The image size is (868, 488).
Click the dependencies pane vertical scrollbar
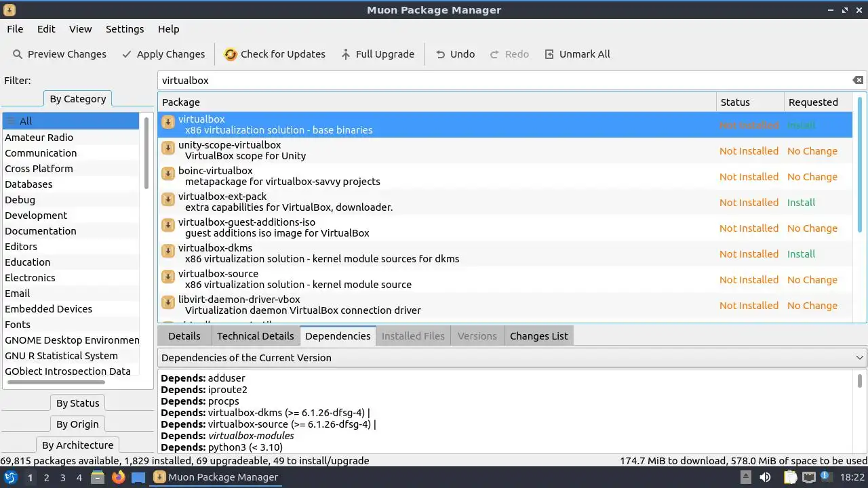click(x=860, y=381)
